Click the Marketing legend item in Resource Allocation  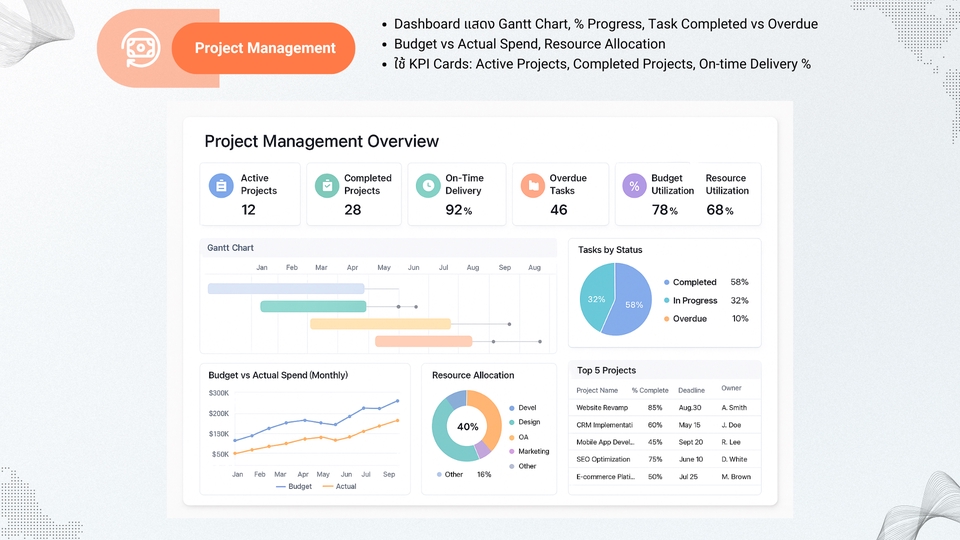pyautogui.click(x=532, y=452)
